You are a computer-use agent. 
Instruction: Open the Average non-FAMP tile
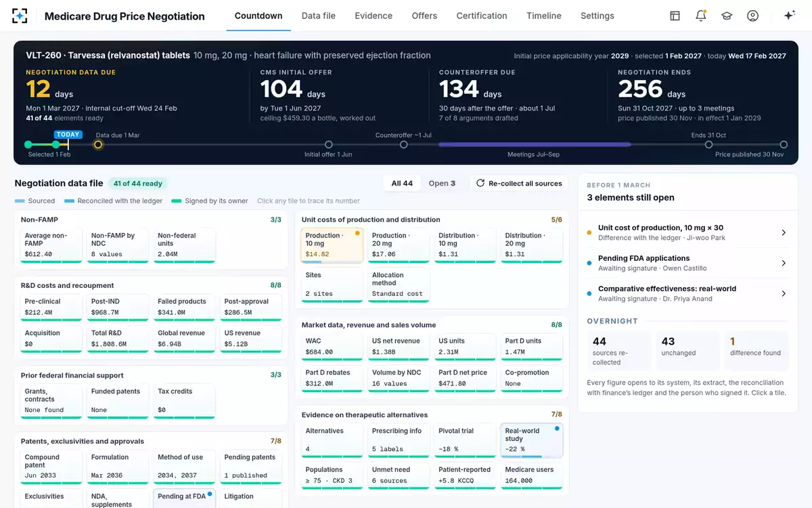(51, 245)
